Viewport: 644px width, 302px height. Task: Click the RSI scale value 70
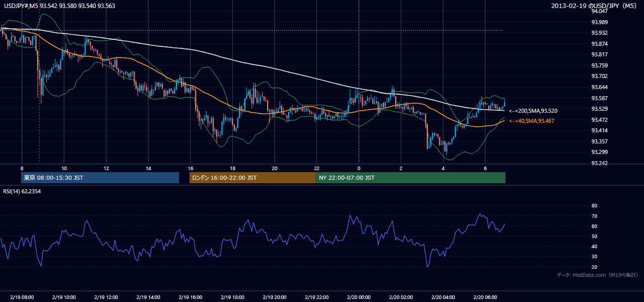point(594,216)
